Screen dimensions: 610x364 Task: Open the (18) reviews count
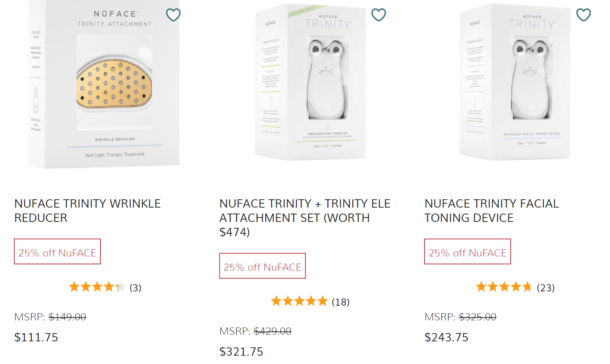click(340, 302)
